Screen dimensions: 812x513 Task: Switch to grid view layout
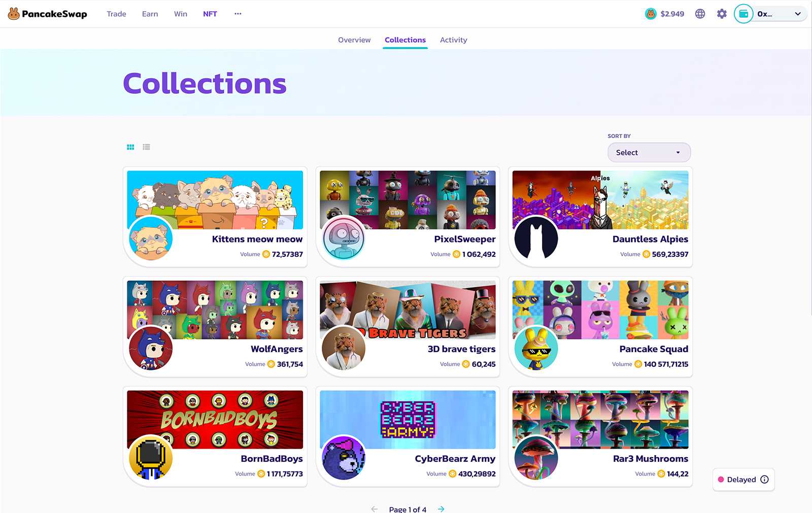tap(130, 147)
